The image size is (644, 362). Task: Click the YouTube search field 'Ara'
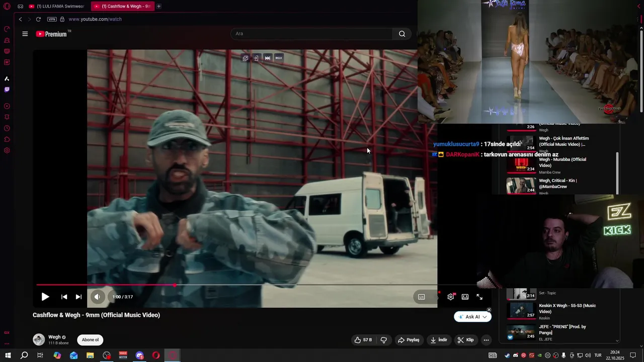pyautogui.click(x=311, y=34)
